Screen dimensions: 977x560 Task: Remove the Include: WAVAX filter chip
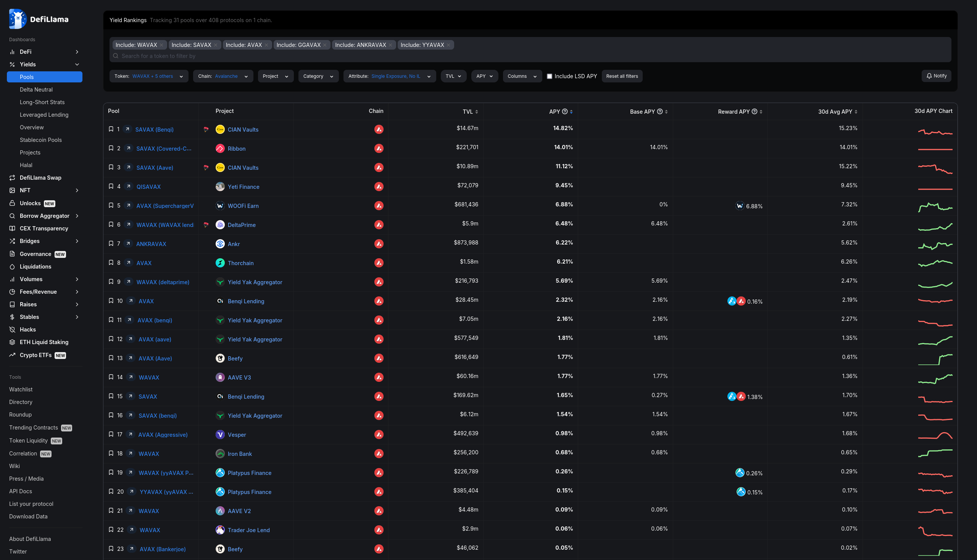[x=161, y=45]
